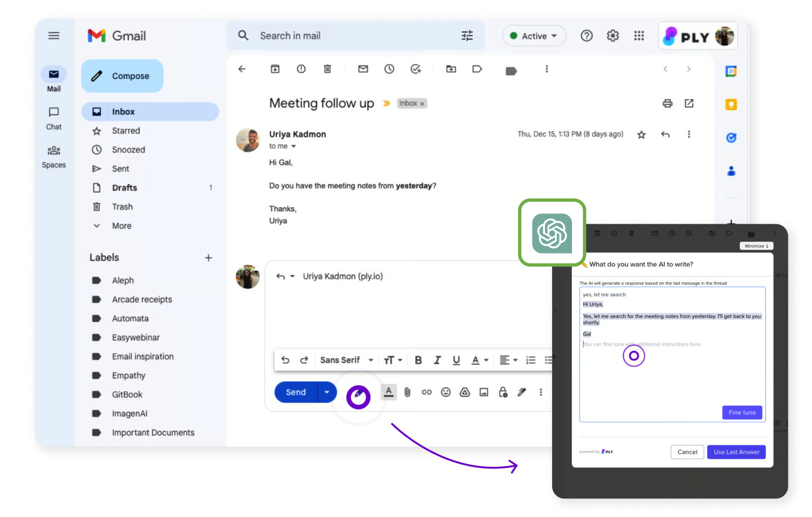Open the Support help icon

pos(586,36)
